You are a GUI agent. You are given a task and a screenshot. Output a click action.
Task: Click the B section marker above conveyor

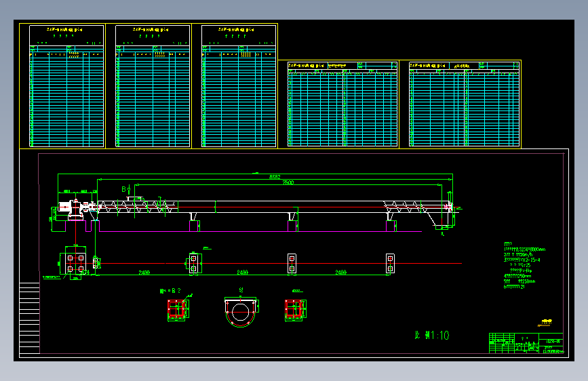125,189
